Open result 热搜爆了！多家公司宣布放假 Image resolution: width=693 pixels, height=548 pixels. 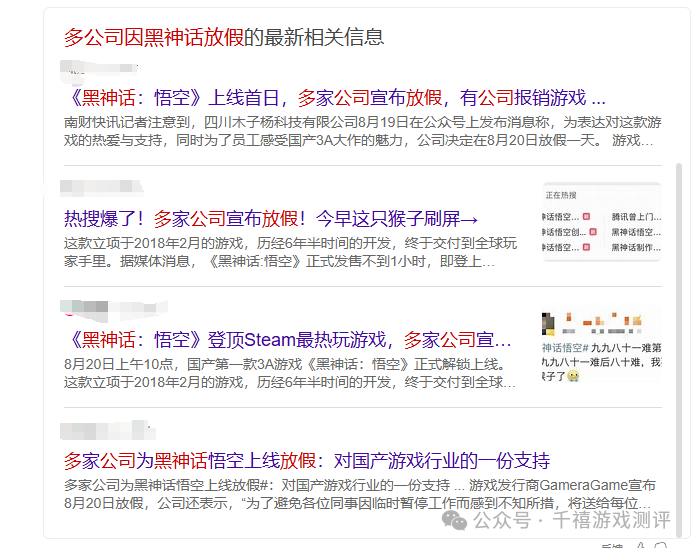(271, 219)
